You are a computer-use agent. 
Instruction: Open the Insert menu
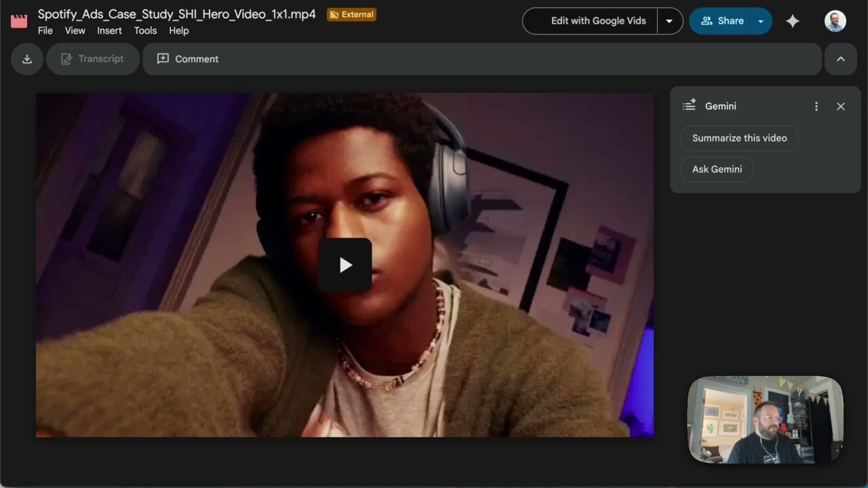110,30
